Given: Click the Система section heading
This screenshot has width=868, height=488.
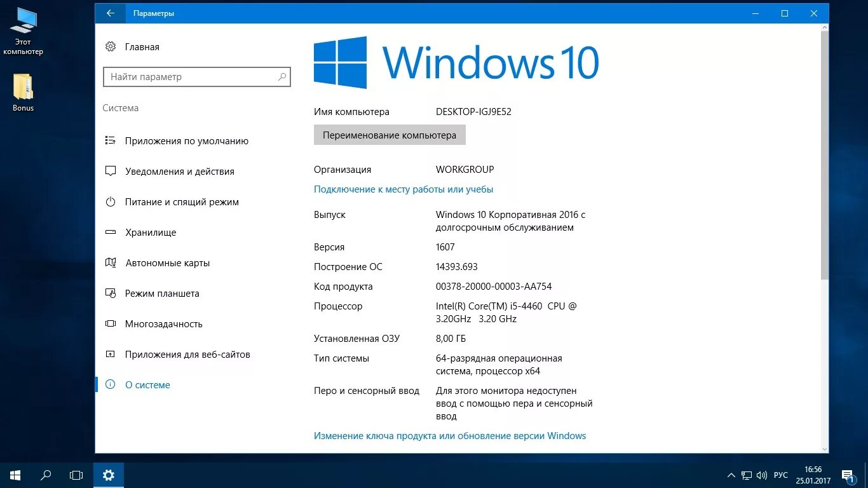Looking at the screenshot, I should [121, 108].
